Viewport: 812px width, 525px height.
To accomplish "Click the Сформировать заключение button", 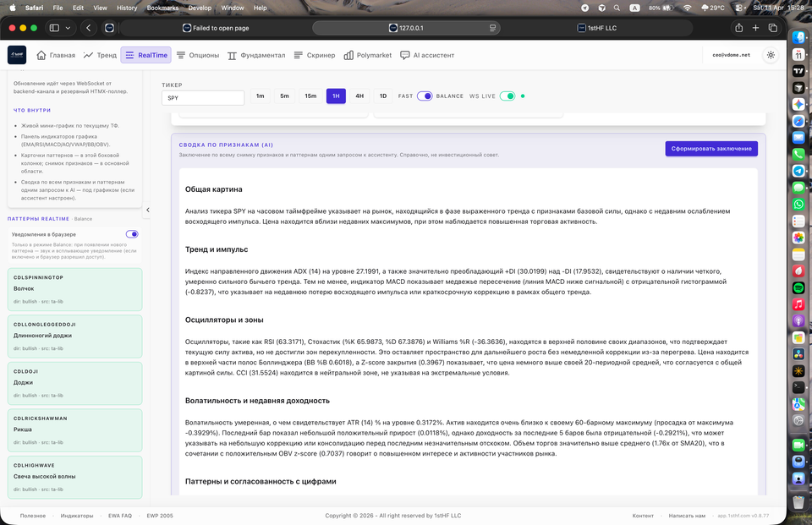I will click(x=710, y=149).
